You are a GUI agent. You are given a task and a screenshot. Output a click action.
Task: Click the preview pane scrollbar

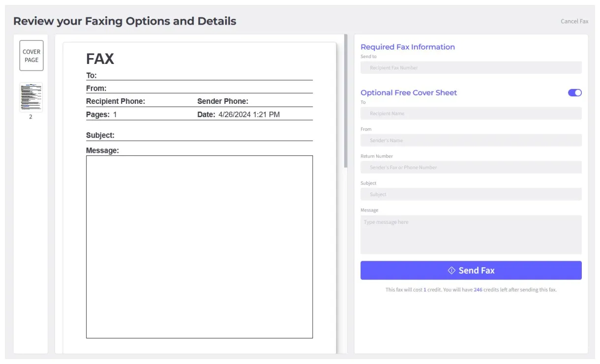(x=346, y=98)
